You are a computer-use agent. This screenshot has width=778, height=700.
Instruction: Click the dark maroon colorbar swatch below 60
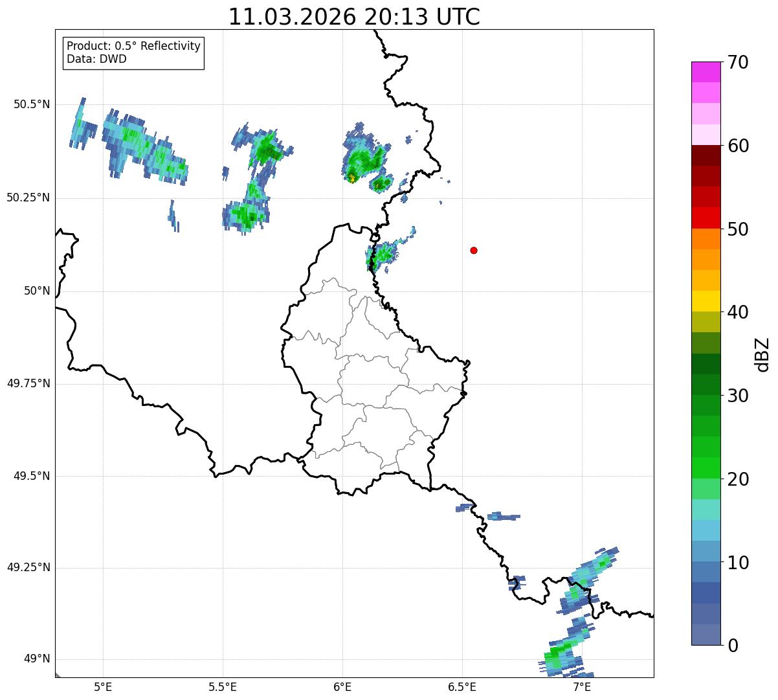706,155
